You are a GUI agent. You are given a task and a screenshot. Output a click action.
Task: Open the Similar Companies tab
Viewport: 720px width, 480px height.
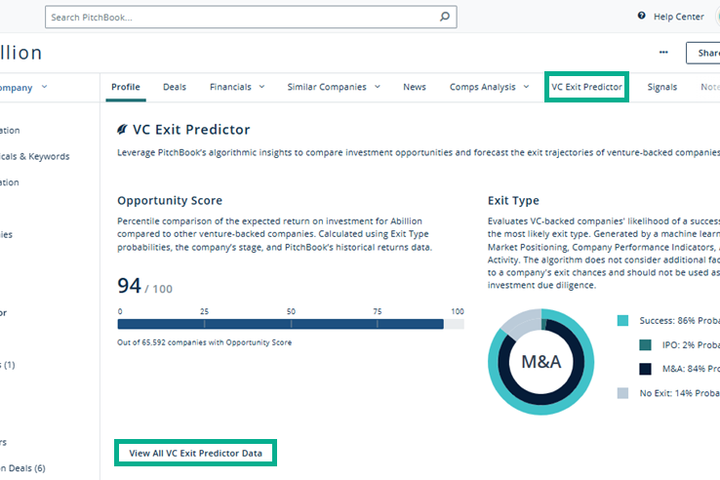pyautogui.click(x=327, y=87)
